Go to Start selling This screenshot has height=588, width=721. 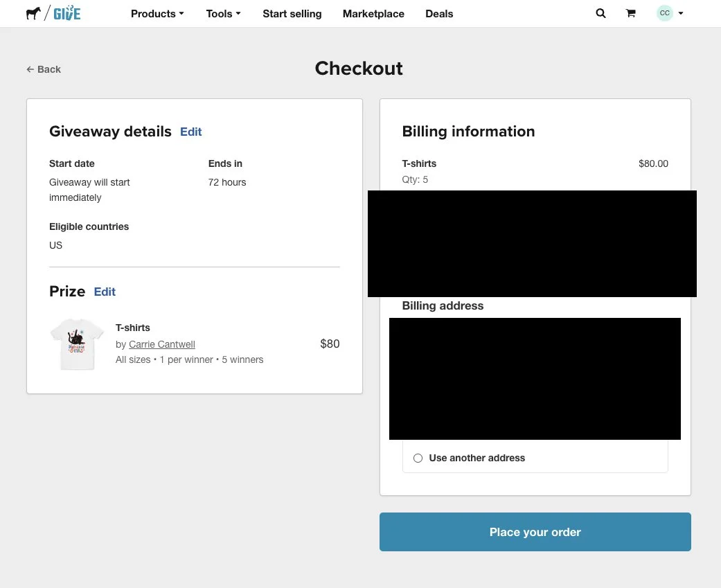point(292,14)
